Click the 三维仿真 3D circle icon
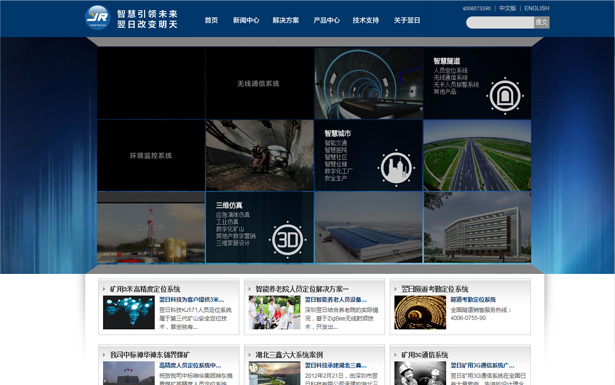Screen dimensions: 615x385 [287, 240]
